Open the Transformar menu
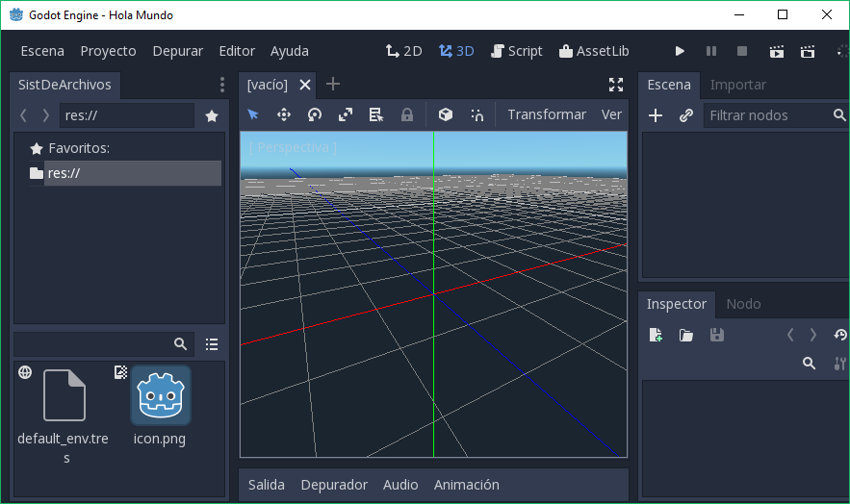850x504 pixels. point(547,114)
